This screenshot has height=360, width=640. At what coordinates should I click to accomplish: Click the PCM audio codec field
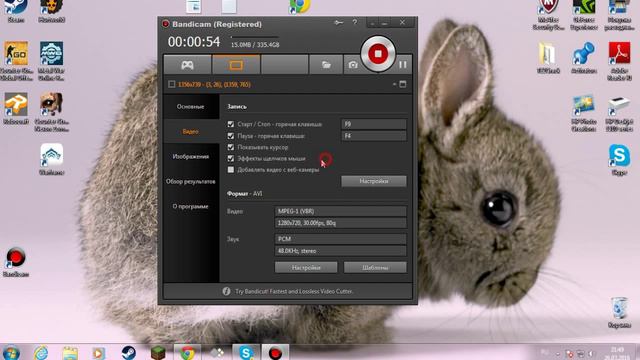[340, 239]
